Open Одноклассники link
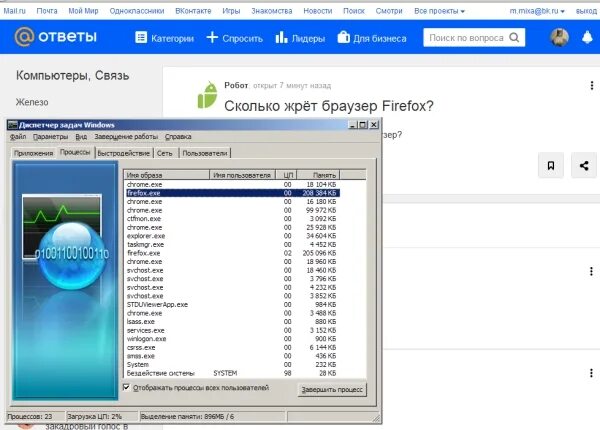 pos(137,11)
